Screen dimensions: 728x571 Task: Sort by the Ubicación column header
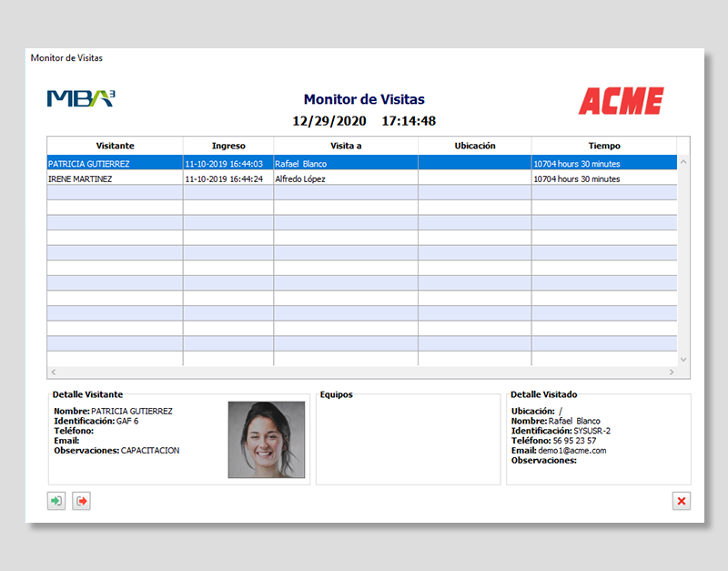coord(474,146)
